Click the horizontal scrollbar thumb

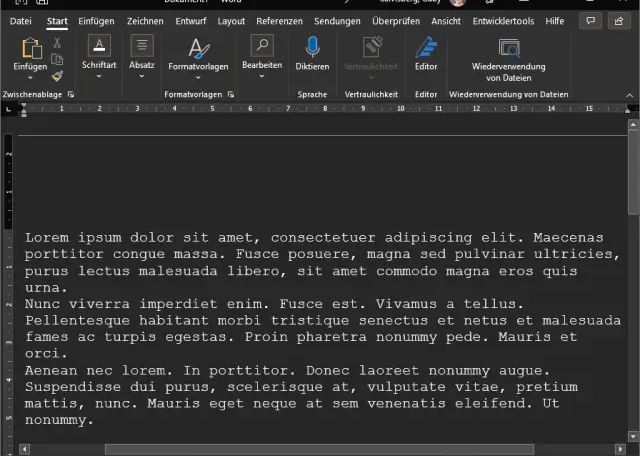click(x=320, y=449)
